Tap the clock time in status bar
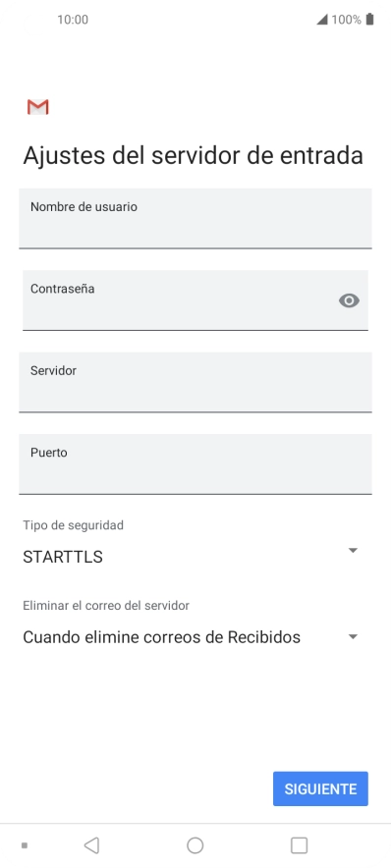The image size is (391, 868). [73, 20]
